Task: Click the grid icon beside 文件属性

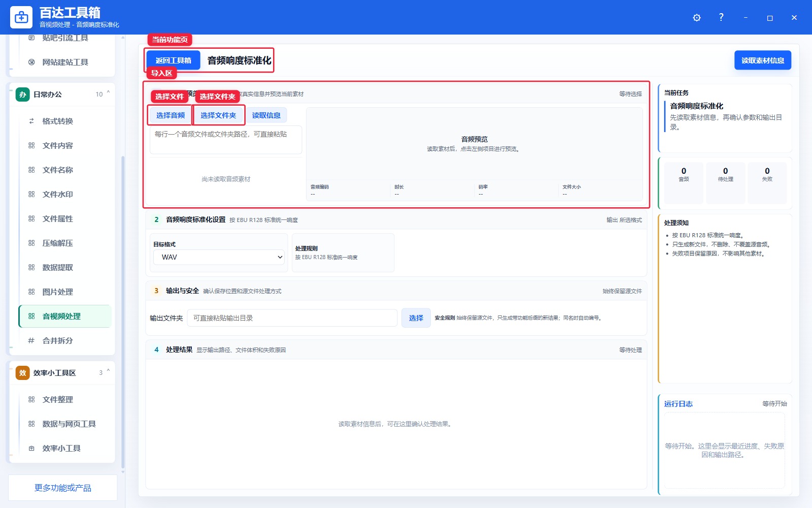Action: click(x=31, y=218)
